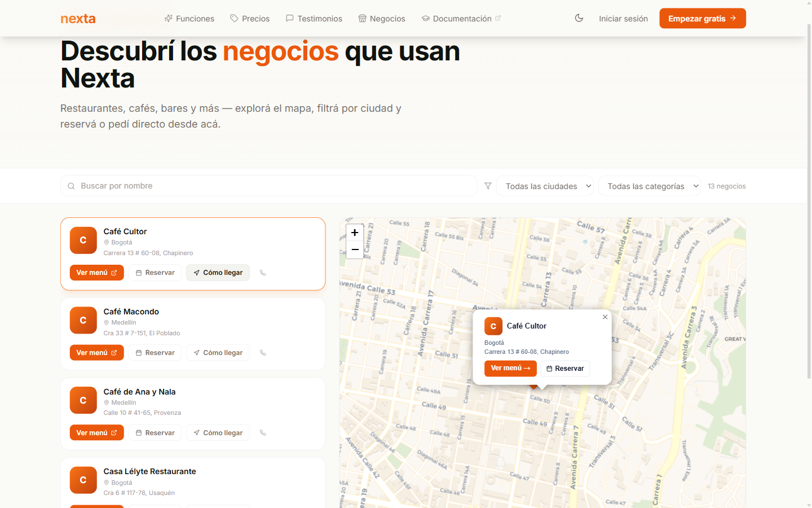The image size is (812, 508).
Task: Click the Carrera 13 # 60-08 address in list
Action: 148,253
